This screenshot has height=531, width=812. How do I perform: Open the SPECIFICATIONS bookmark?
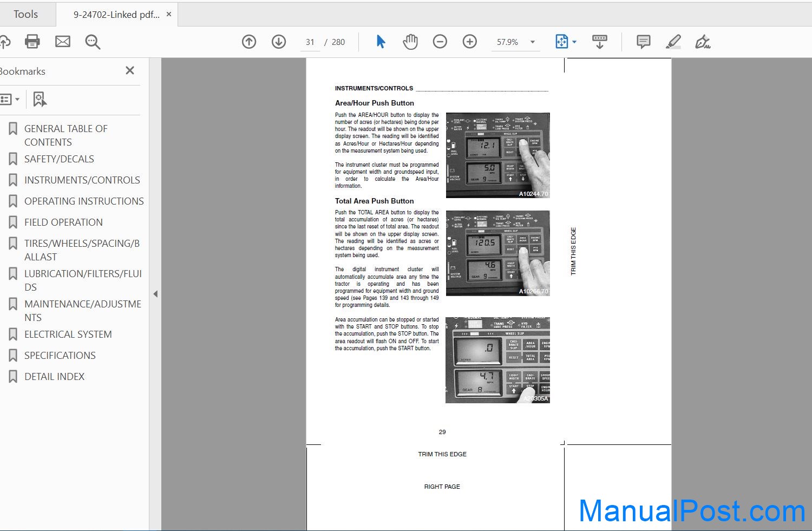tap(60, 355)
